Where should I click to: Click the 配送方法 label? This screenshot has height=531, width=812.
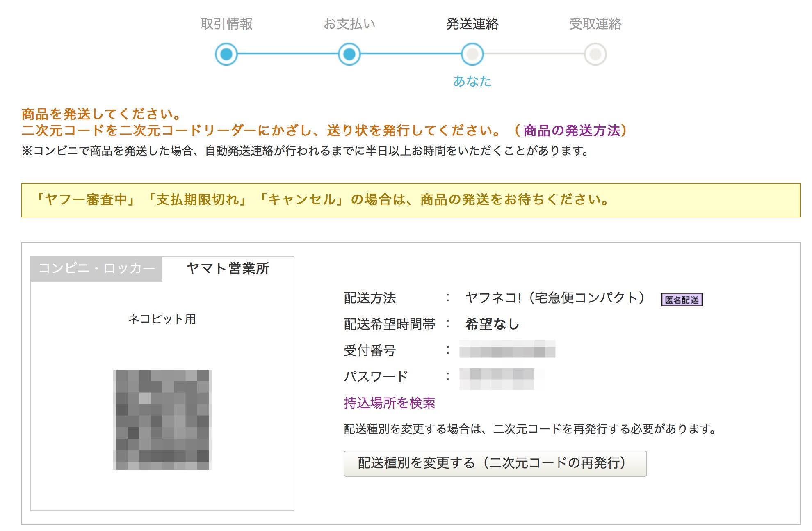pos(370,298)
